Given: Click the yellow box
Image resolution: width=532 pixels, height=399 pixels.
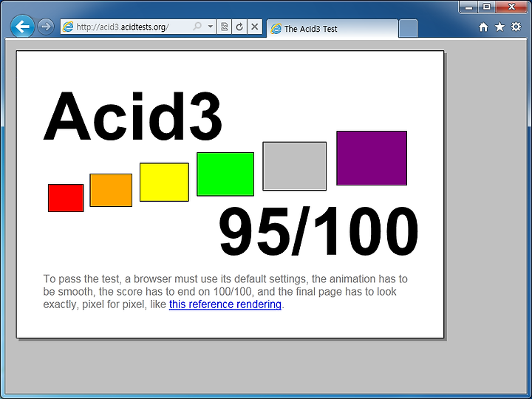Looking at the screenshot, I should 164,183.
